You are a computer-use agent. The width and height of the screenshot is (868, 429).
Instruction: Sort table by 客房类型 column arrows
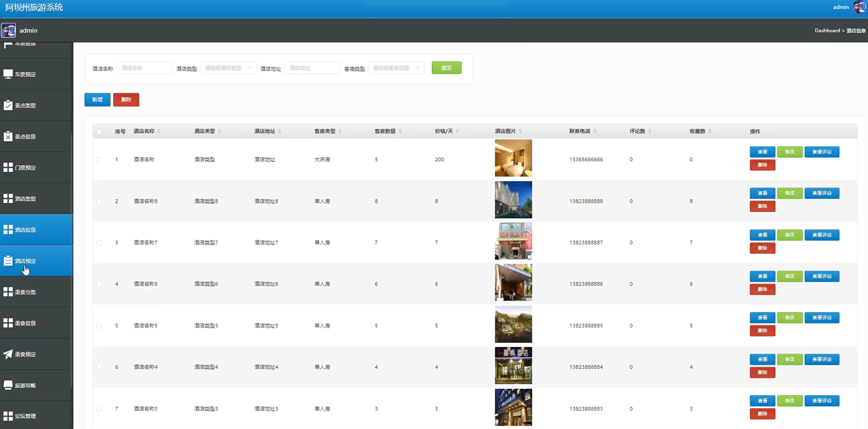point(340,131)
